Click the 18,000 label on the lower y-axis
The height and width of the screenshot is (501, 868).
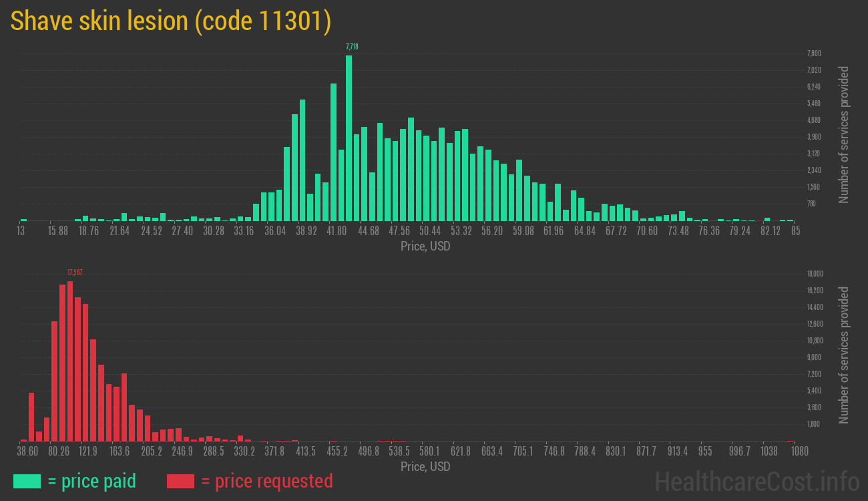(x=815, y=274)
